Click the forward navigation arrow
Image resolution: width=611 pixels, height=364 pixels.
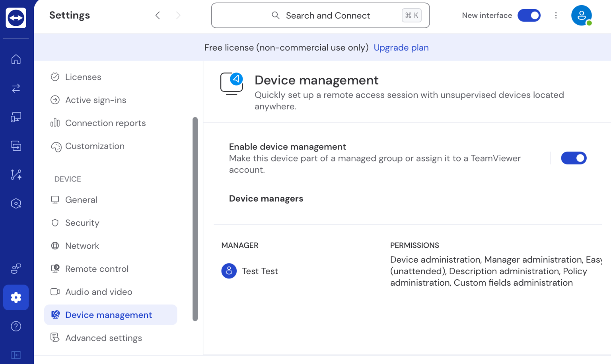pyautogui.click(x=178, y=15)
